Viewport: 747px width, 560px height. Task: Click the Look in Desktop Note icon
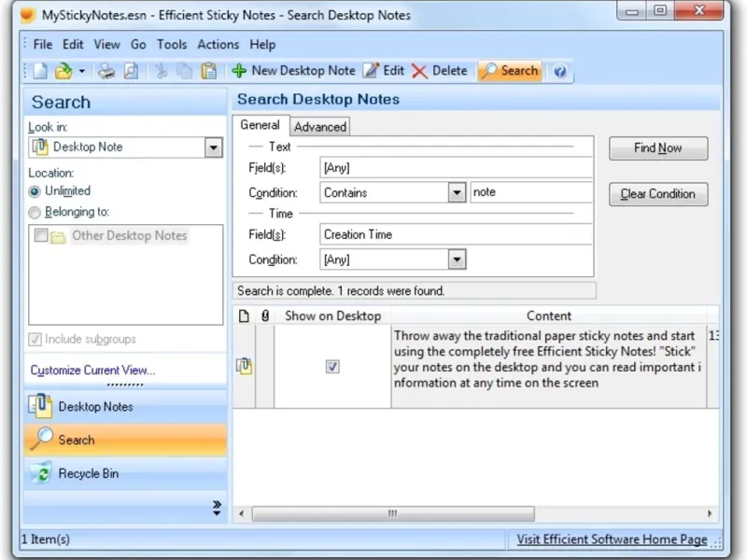[40, 147]
